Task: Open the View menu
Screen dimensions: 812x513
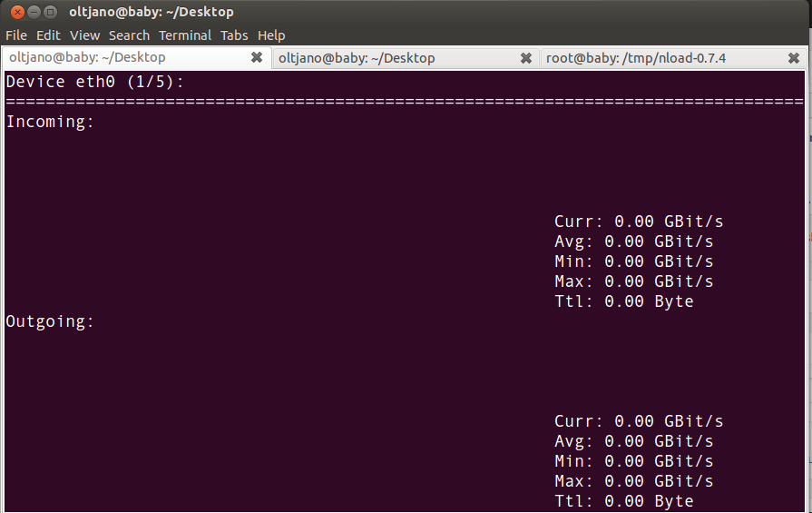Action: click(84, 35)
